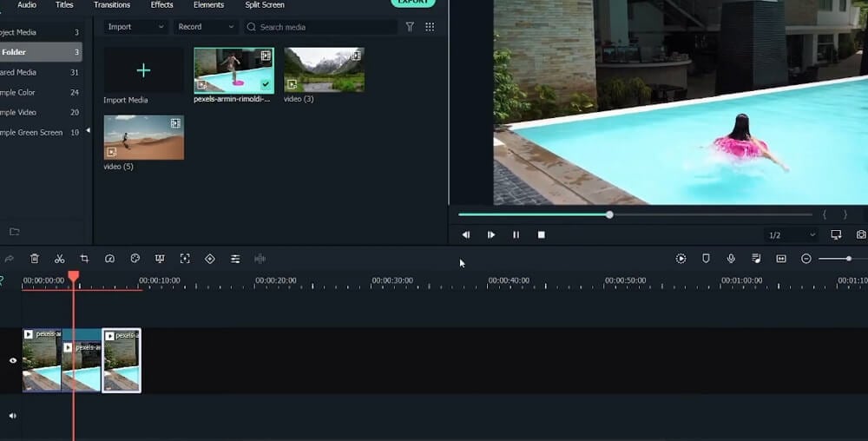
Task: Select the video (5) desert thumbnail
Action: [144, 137]
